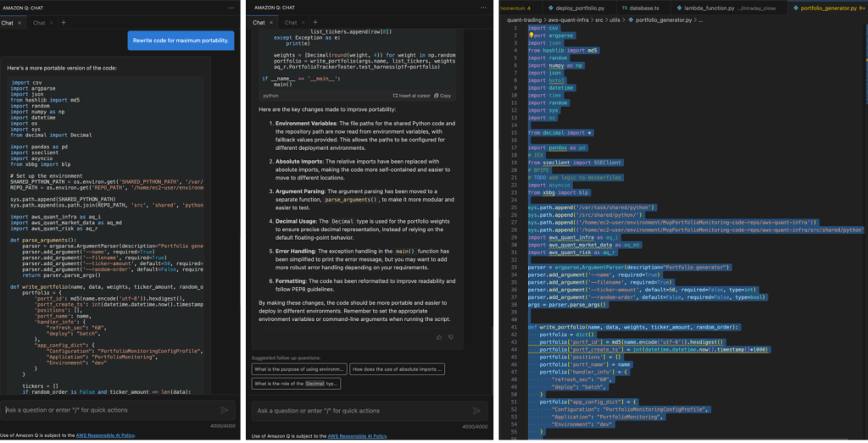Open the deploy_portfolio.py editor tab
The height and width of the screenshot is (443, 868).
click(x=583, y=8)
